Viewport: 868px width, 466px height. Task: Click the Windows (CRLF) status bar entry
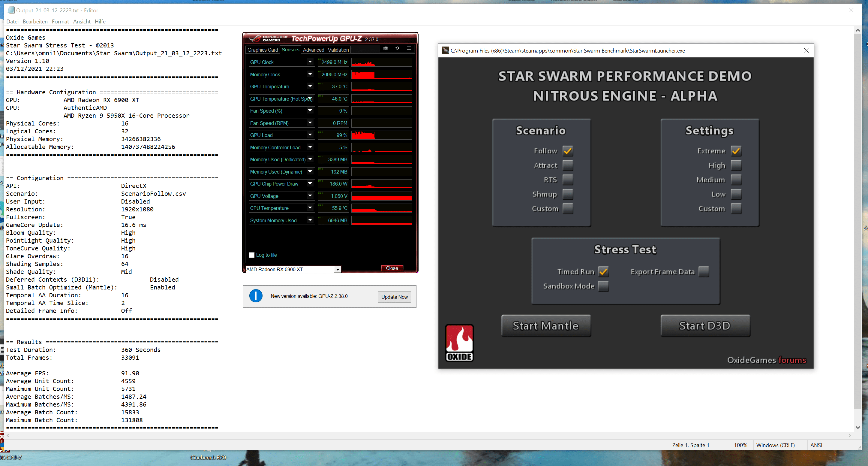point(775,445)
